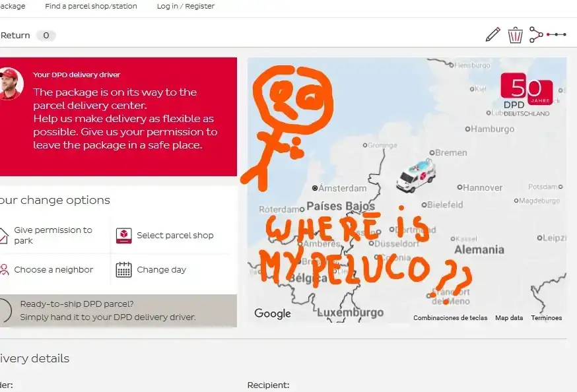Click the Magdeburgo city label on map
The height and width of the screenshot is (392, 577).
(x=539, y=201)
